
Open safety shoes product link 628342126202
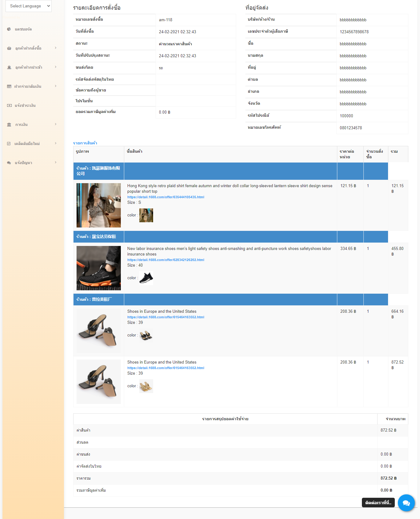click(166, 260)
